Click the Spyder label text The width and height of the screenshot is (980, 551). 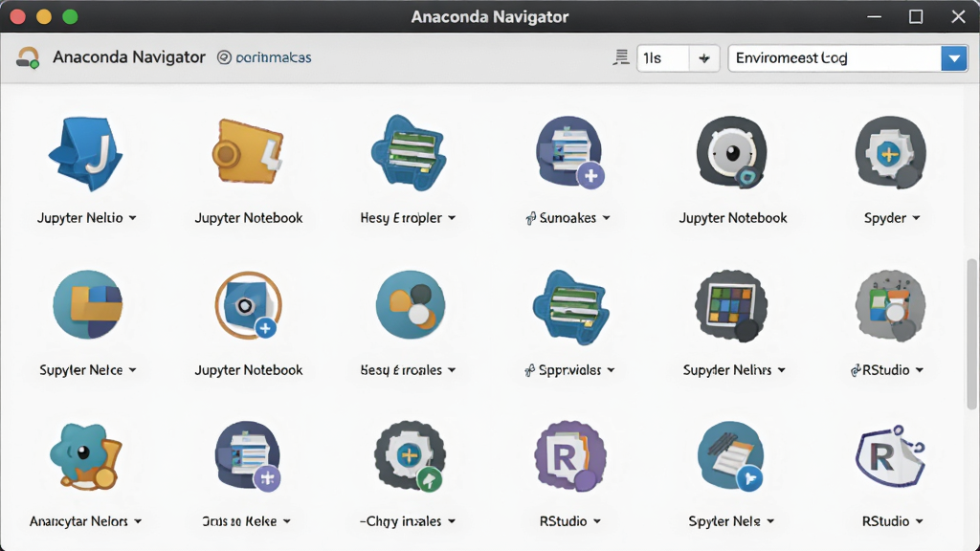pos(885,218)
